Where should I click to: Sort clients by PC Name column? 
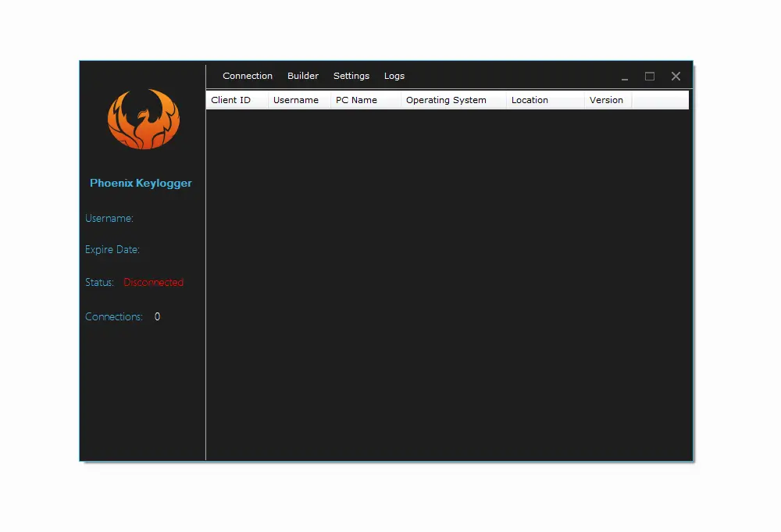pos(355,100)
